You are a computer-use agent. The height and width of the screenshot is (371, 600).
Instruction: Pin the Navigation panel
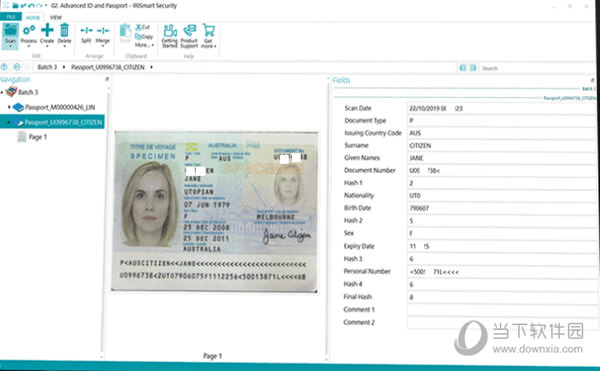pyautogui.click(x=107, y=79)
